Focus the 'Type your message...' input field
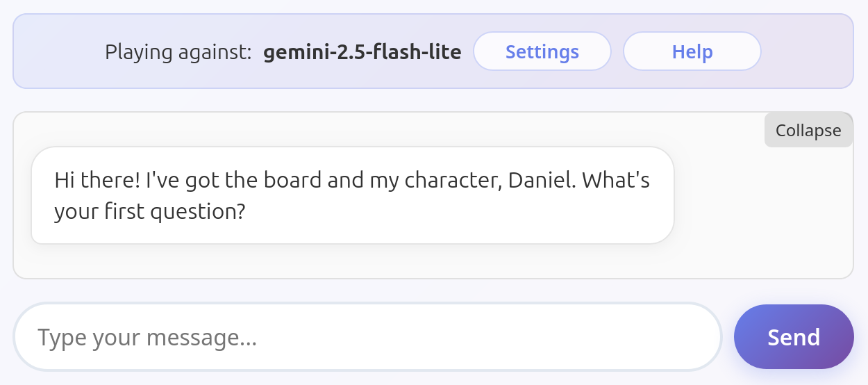 (x=368, y=337)
